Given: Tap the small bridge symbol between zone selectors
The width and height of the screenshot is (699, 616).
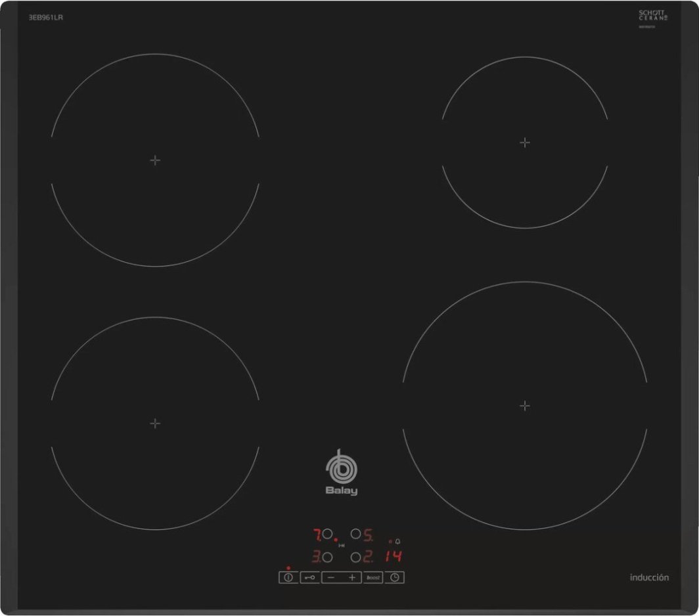Looking at the screenshot, I should pos(342,546).
